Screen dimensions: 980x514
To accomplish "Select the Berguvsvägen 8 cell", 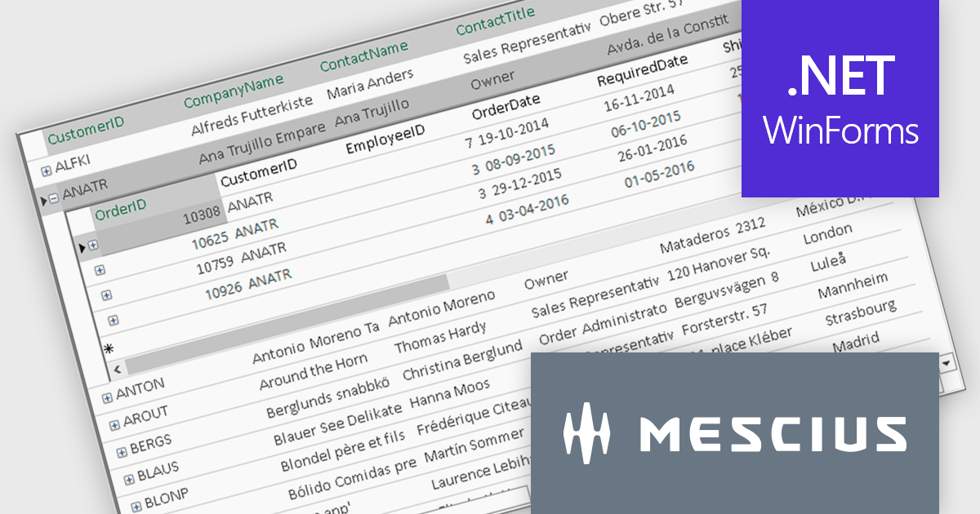I will click(727, 291).
